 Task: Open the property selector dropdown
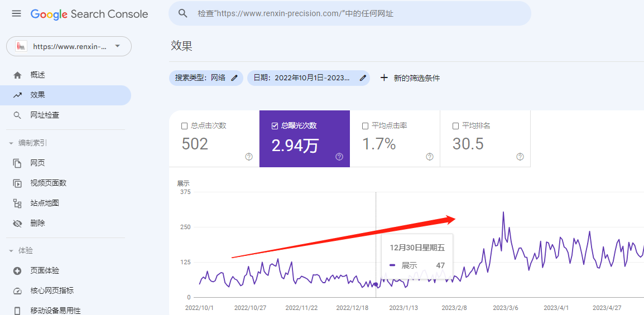69,46
